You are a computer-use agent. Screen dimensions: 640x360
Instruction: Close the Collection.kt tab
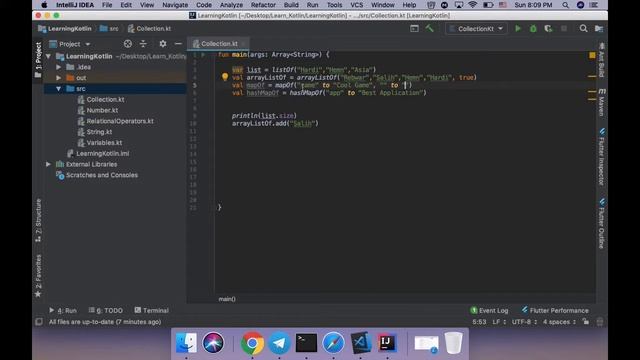pos(244,44)
